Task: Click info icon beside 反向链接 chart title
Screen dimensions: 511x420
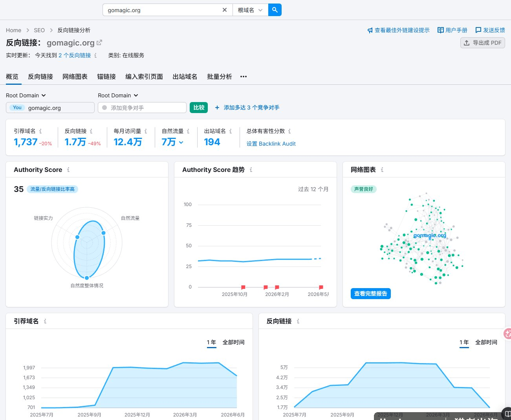Action: pos(298,321)
